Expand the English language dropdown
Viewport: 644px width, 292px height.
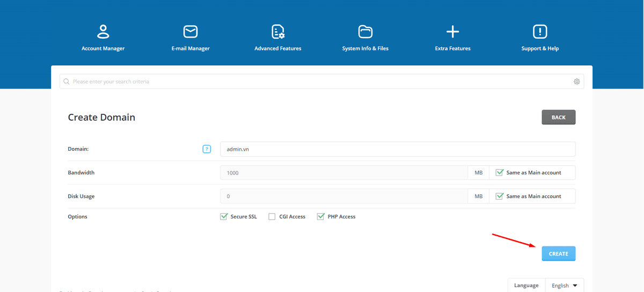coord(565,286)
